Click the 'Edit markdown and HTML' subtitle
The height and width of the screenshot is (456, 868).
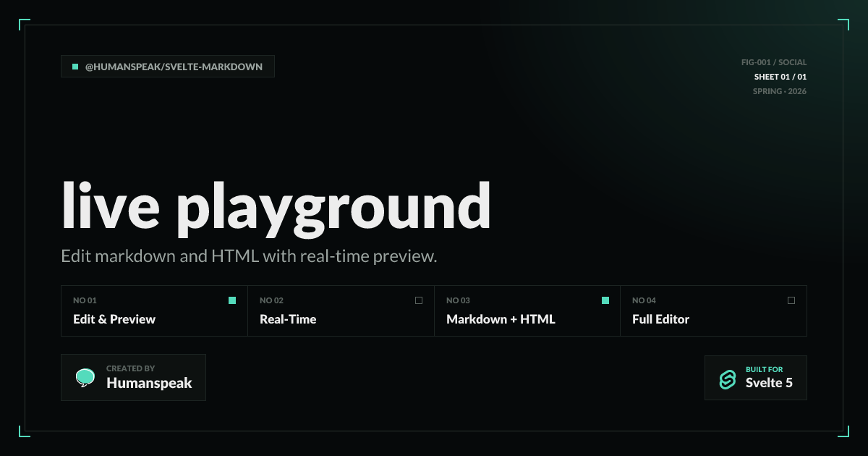point(249,256)
